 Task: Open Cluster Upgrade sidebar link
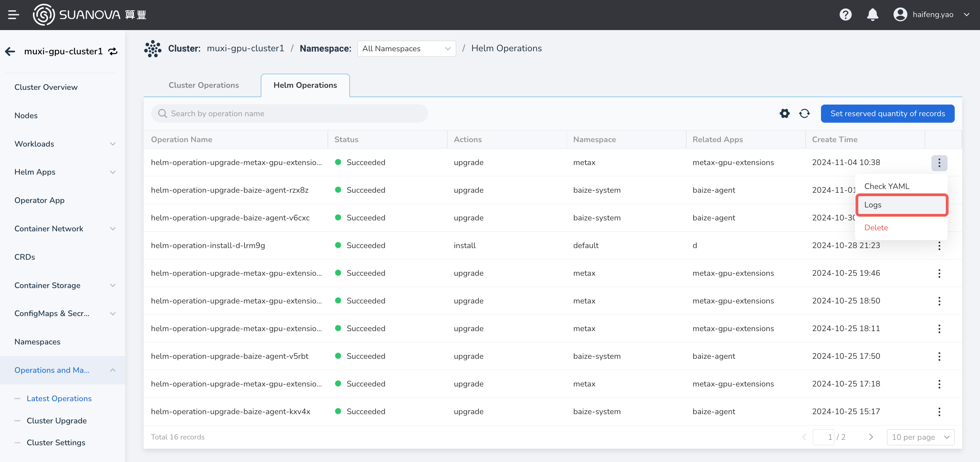[57, 421]
